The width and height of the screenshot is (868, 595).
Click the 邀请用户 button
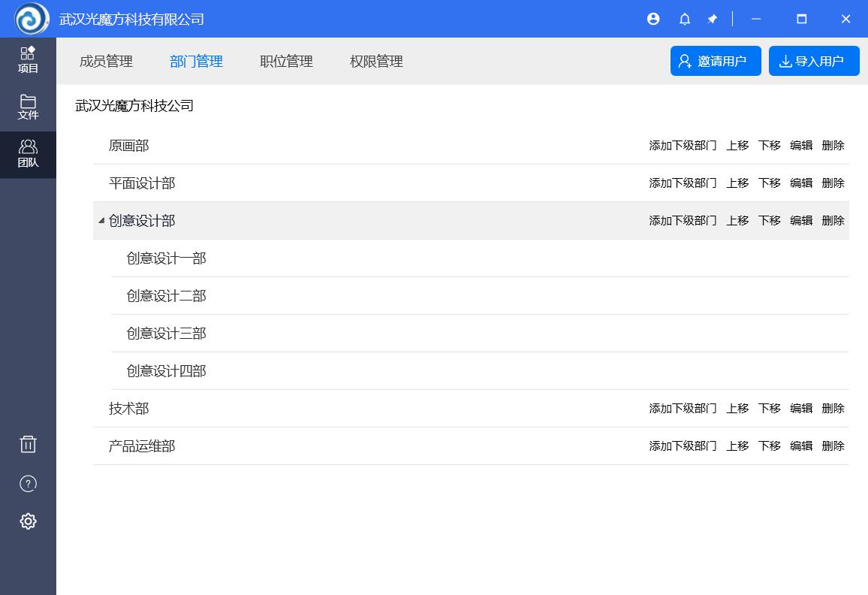tap(716, 61)
